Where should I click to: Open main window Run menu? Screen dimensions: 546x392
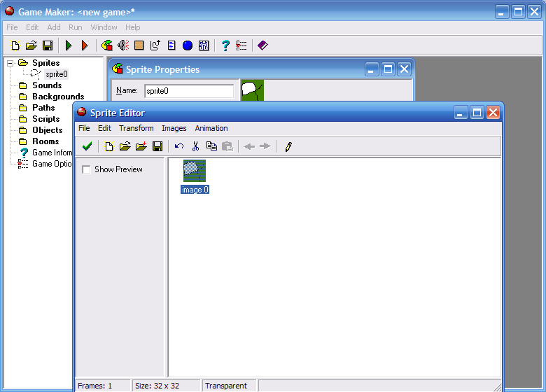75,27
